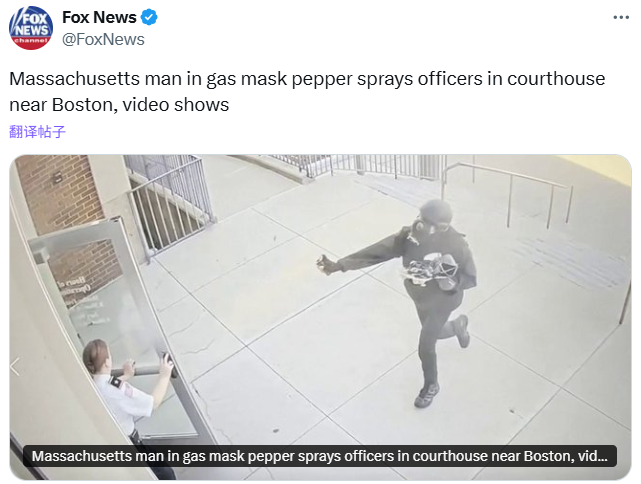The height and width of the screenshot is (484, 641).
Task: Open the post headline text about Massachusetts man
Action: pyautogui.click(x=307, y=92)
